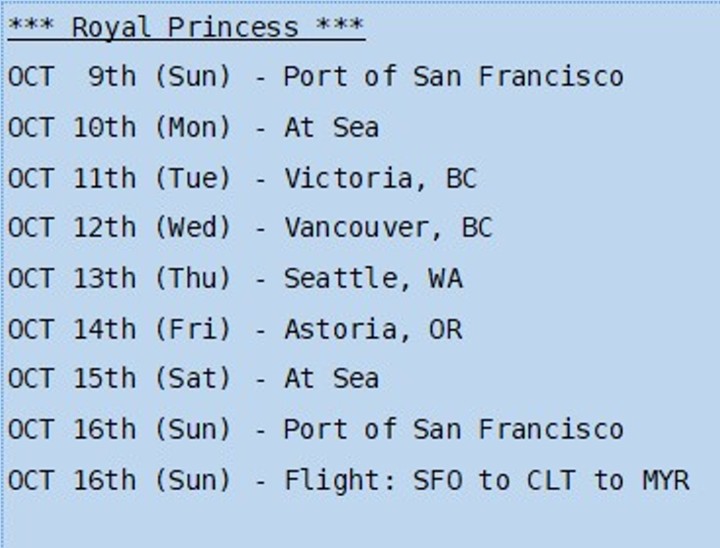Click the (Fri) weekday label
Viewport: 720px width, 548px height.
(x=192, y=329)
